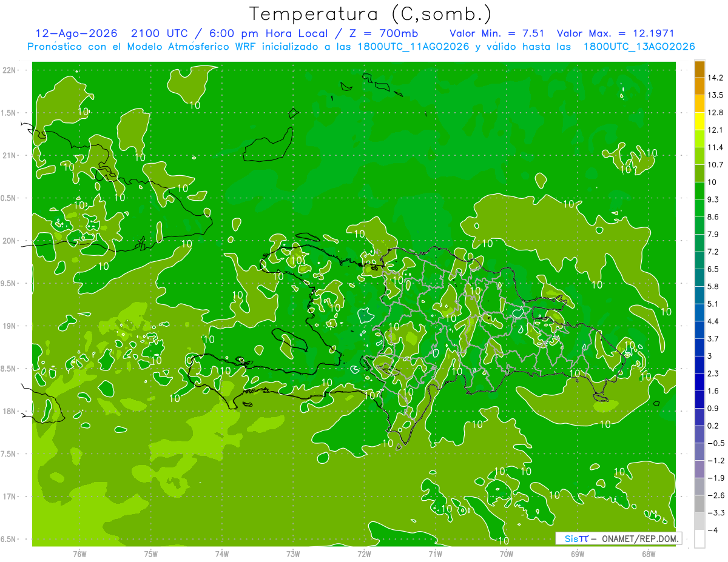Click the legend value "12.8"
This screenshot has height=562, width=728.
pyautogui.click(x=716, y=113)
